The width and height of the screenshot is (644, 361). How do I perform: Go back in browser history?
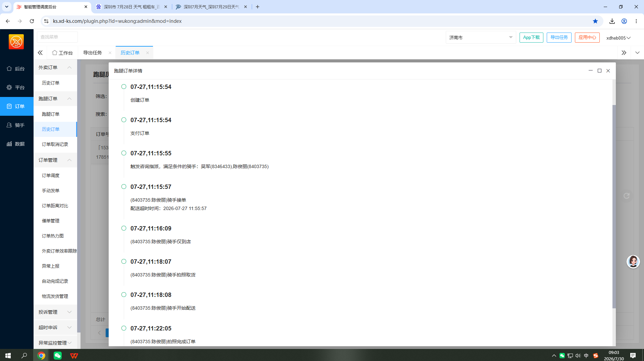coord(8,21)
